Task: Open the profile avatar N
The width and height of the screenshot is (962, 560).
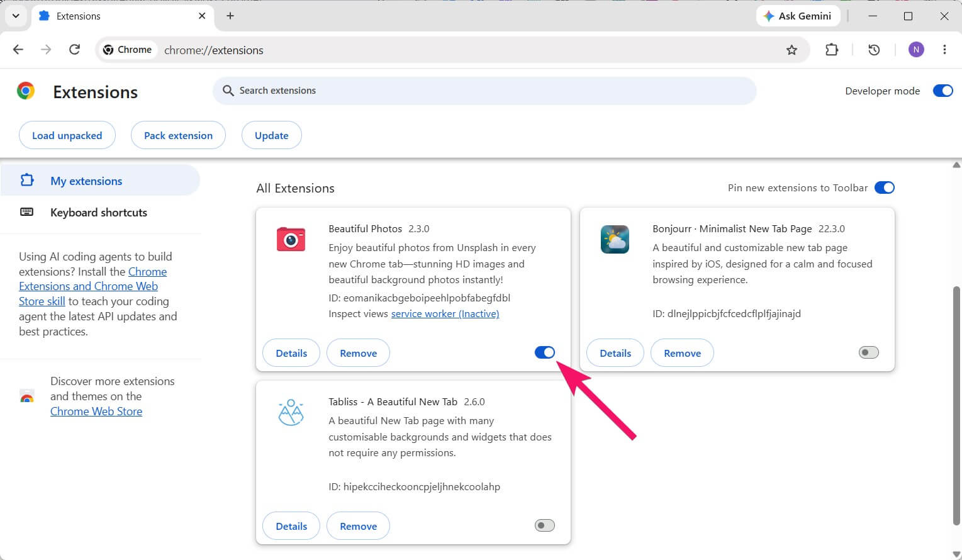Action: point(916,50)
